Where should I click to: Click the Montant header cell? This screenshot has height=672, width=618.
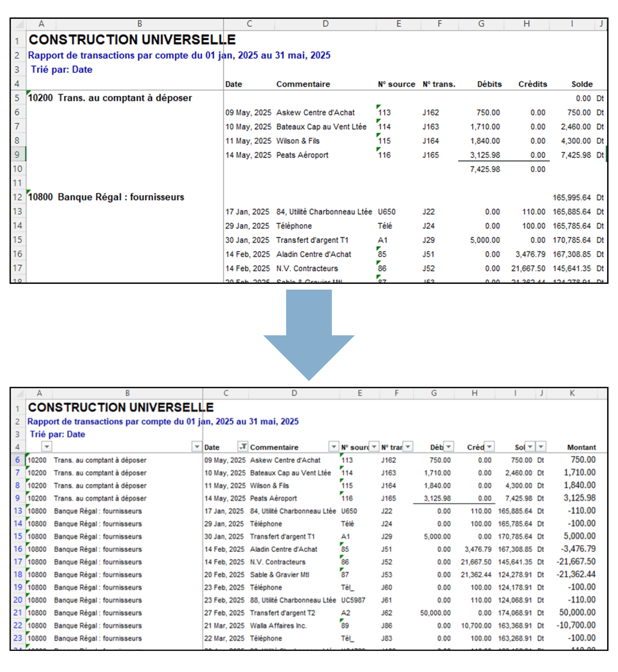coord(581,447)
